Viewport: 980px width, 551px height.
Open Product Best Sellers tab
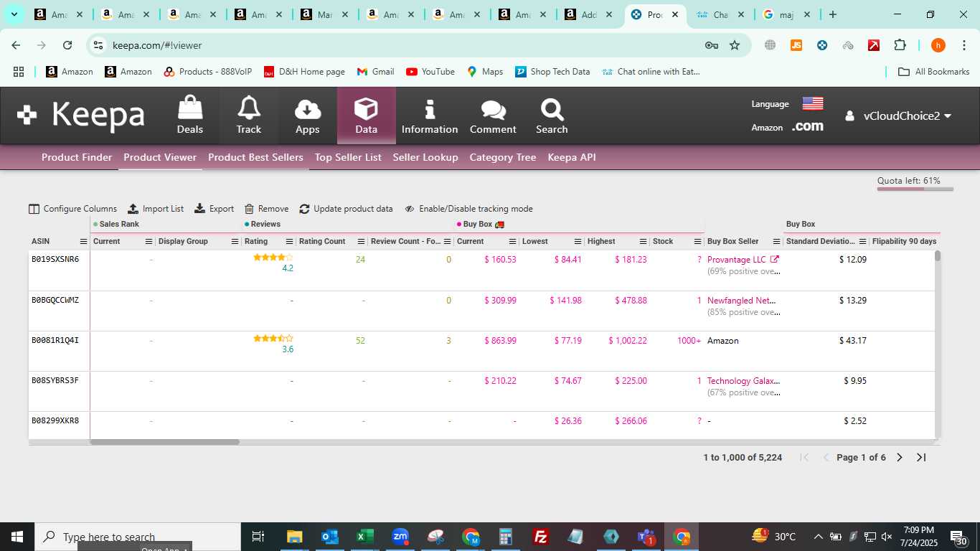255,157
